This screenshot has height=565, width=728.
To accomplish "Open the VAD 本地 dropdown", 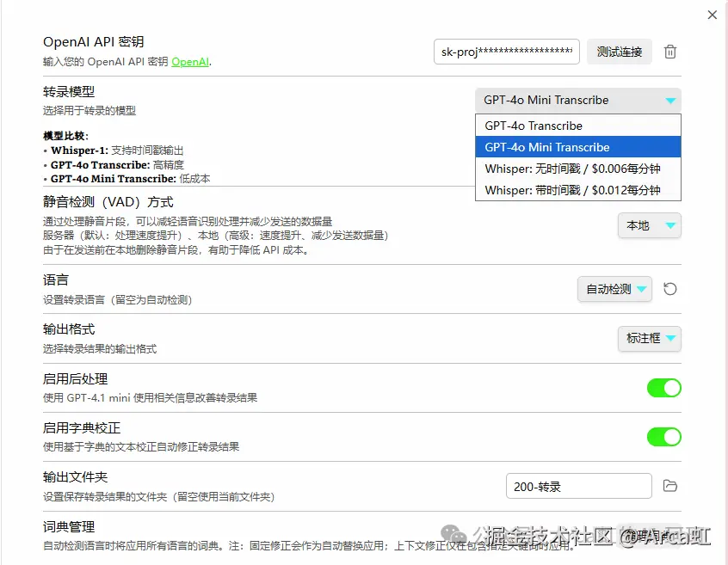I will pos(650,225).
